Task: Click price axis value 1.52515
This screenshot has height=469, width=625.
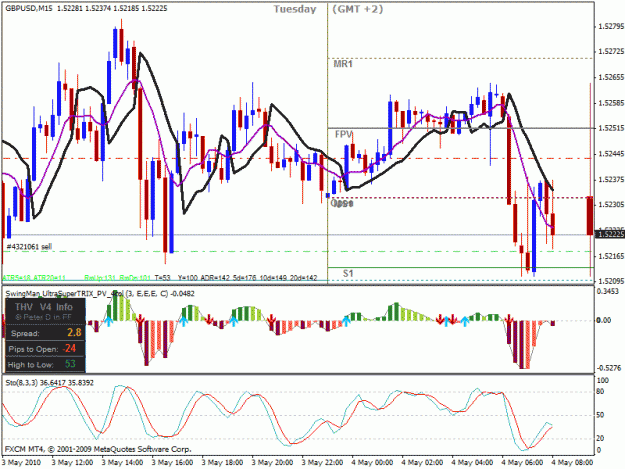Action: pos(611,128)
